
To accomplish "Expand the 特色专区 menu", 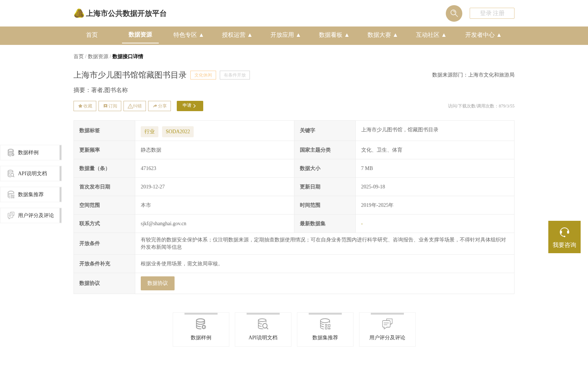I will click(189, 35).
